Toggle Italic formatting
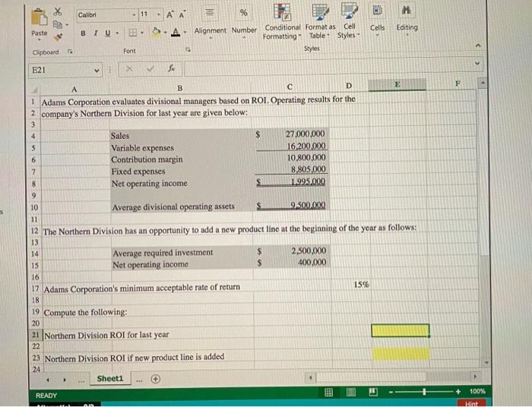This screenshot has width=532, height=407. coord(96,33)
